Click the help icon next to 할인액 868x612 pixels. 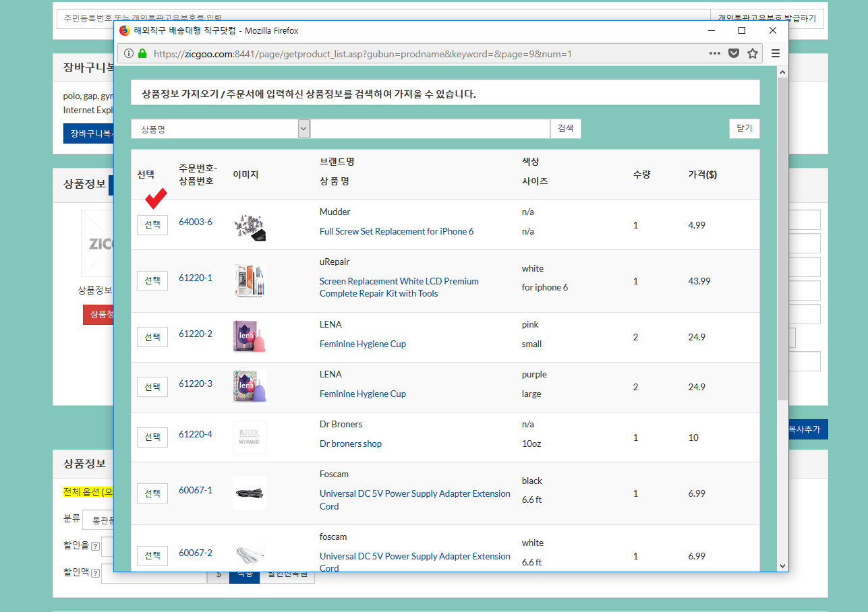point(95,573)
